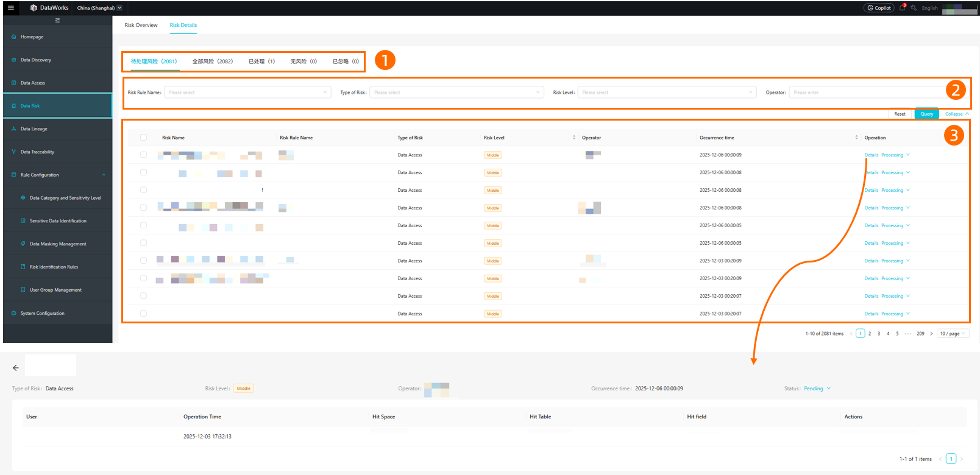This screenshot has height=475, width=980.
Task: Open Details for the 2025-12-06 00:00:09 row
Action: pyautogui.click(x=872, y=155)
